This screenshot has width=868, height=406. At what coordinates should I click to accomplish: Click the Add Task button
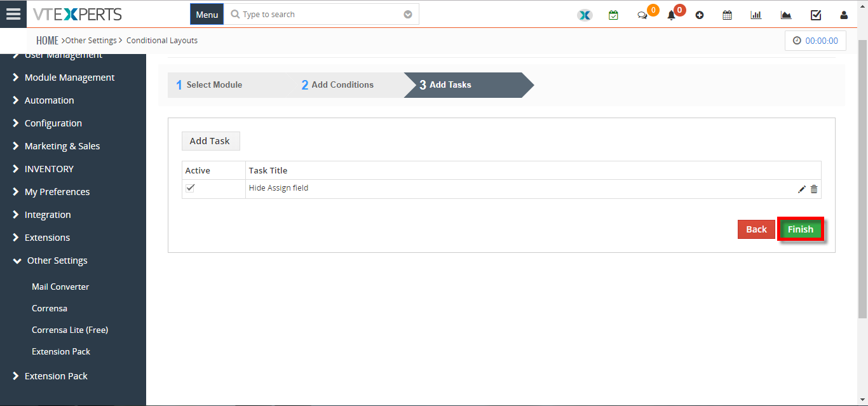[210, 141]
